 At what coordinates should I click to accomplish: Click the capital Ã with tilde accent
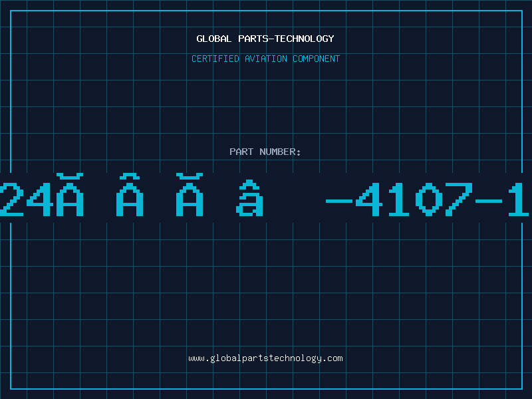coord(130,194)
